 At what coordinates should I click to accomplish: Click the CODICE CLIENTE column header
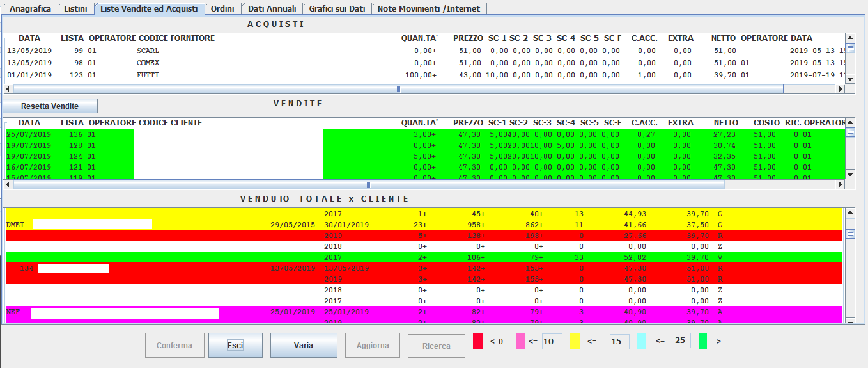tap(170, 123)
